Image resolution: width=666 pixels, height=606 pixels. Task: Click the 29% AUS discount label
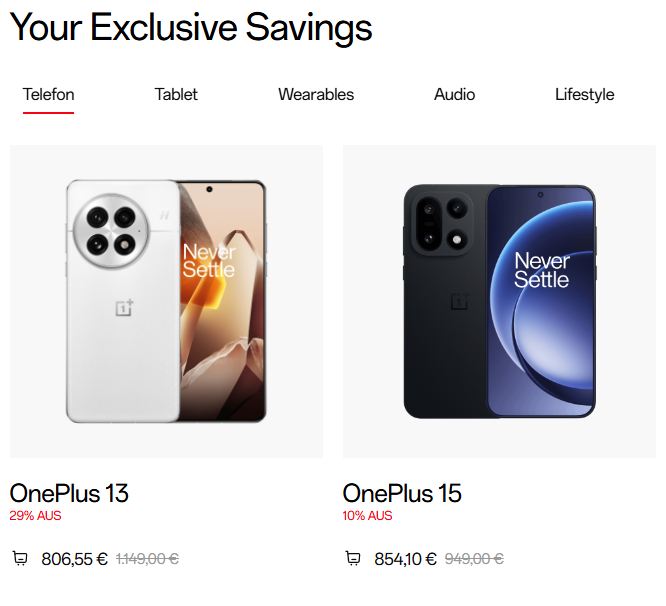coord(35,516)
